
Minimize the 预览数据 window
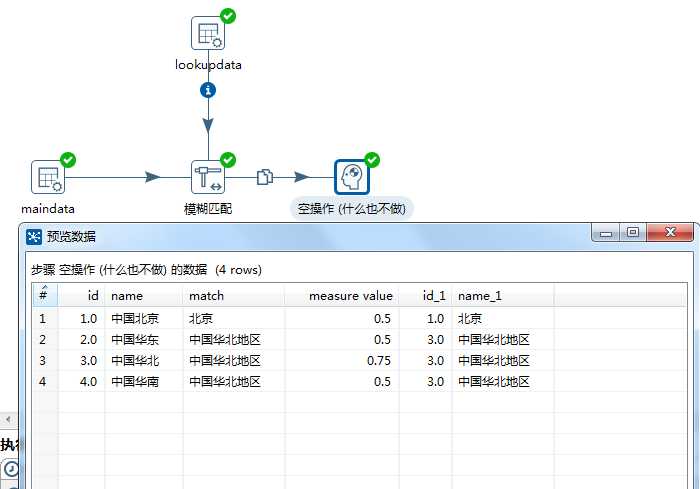[605, 233]
